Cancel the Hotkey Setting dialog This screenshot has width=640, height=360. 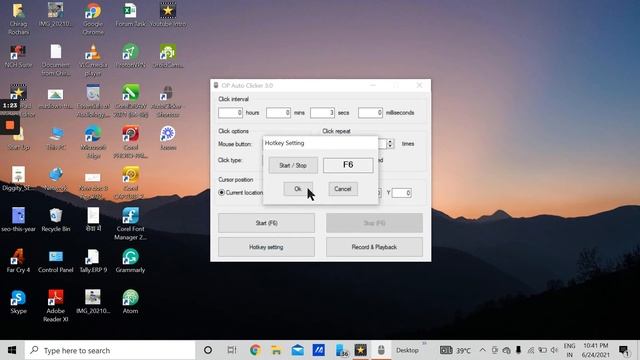pyautogui.click(x=343, y=189)
